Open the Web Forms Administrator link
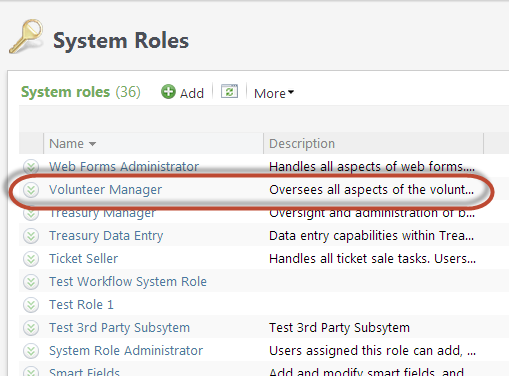This screenshot has height=376, width=509. 124,166
